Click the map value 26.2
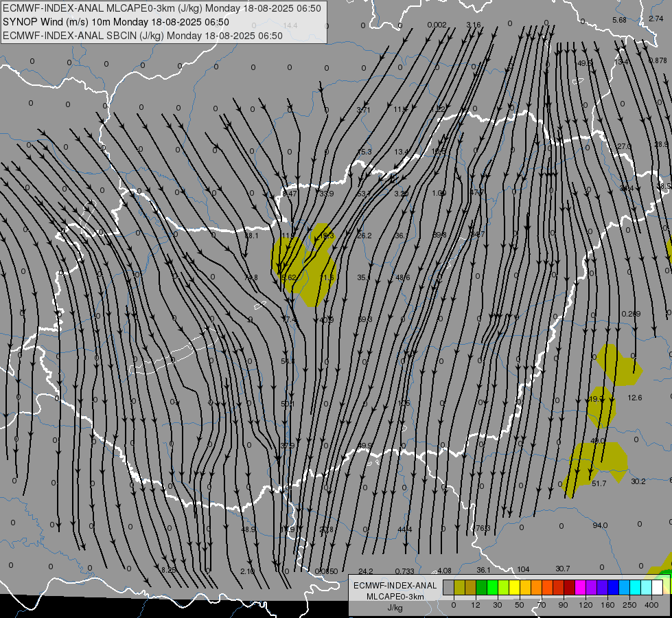The height and width of the screenshot is (618, 672). 364,236
